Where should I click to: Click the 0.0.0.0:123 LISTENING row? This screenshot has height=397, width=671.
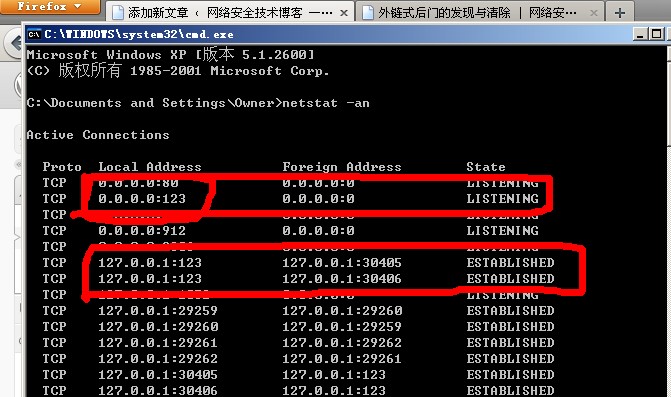coord(291,198)
